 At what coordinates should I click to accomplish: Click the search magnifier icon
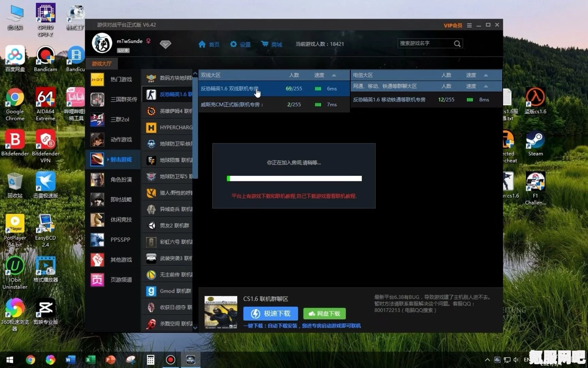pos(457,44)
